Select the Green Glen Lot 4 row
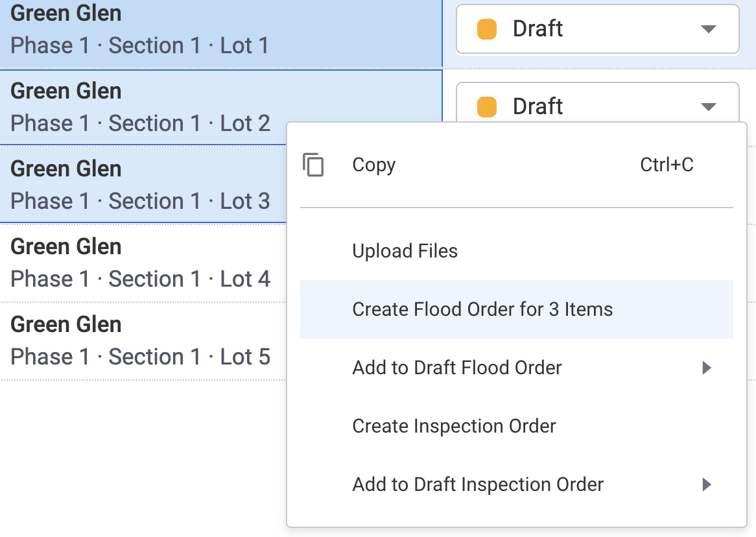This screenshot has width=756, height=537. 143,263
